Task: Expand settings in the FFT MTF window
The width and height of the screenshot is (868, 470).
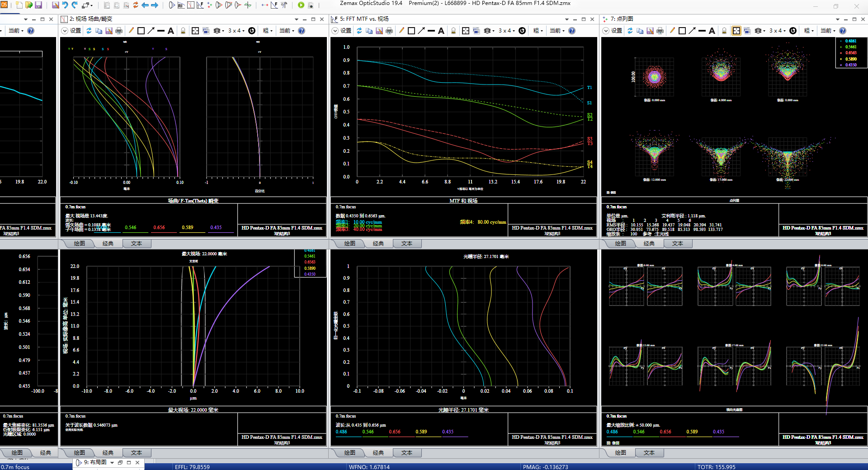Action: coord(335,31)
